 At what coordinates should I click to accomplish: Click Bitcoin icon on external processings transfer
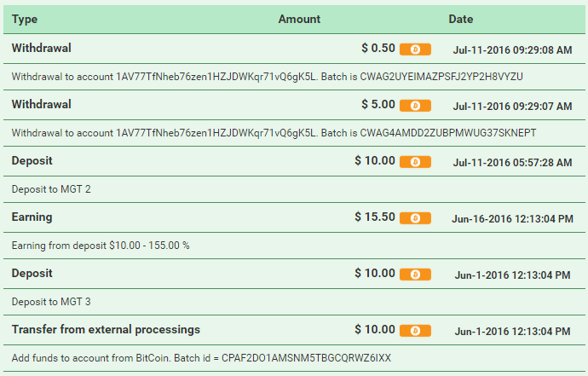click(x=415, y=331)
